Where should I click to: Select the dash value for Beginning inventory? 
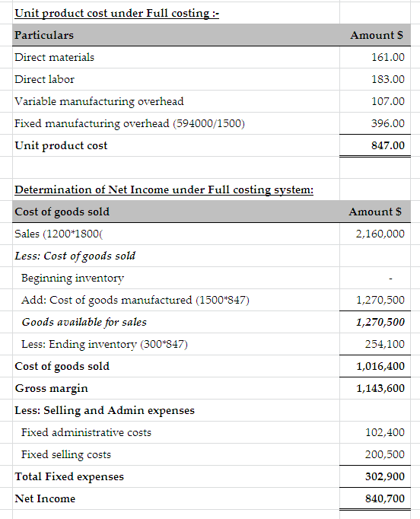[x=390, y=279]
